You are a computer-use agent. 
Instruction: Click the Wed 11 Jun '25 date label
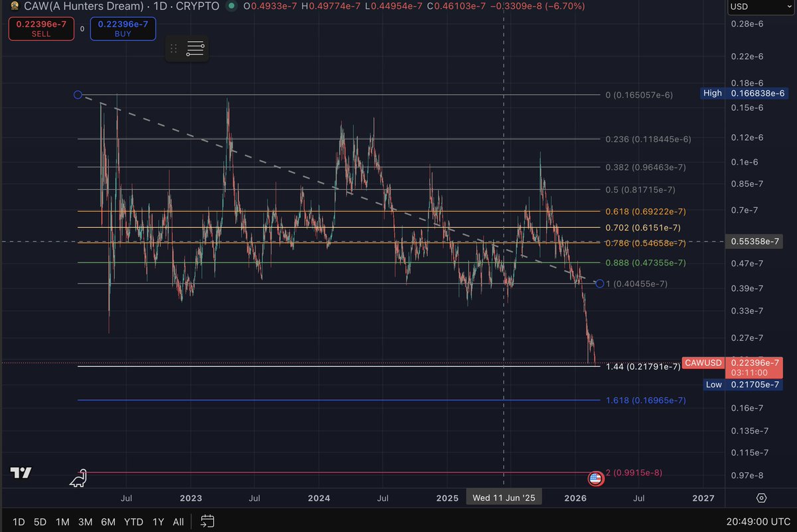[x=503, y=497]
